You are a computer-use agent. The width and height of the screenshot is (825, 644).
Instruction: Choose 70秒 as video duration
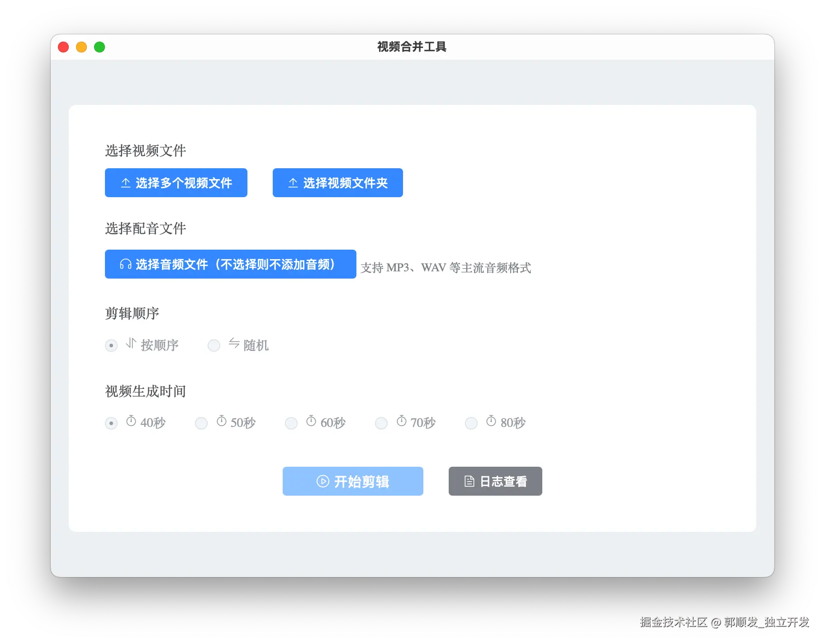[381, 423]
